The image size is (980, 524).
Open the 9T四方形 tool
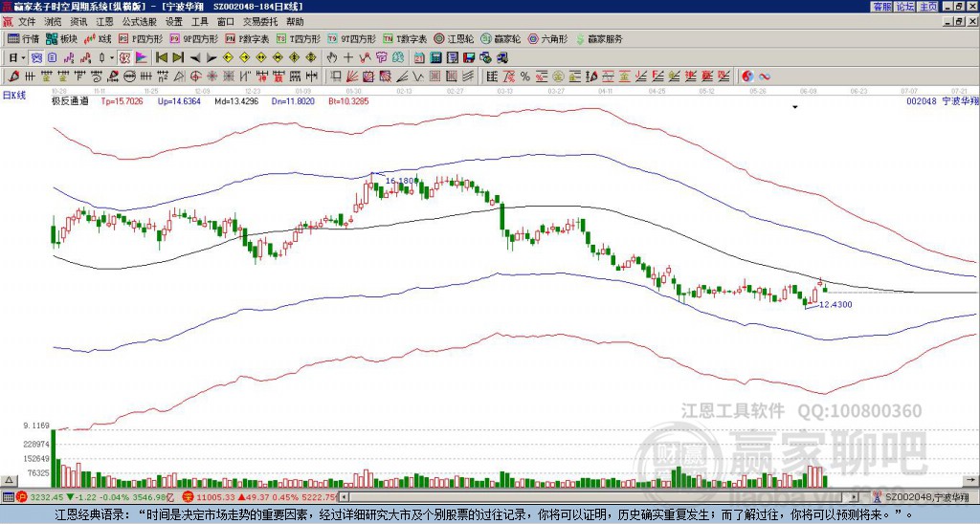[352, 38]
